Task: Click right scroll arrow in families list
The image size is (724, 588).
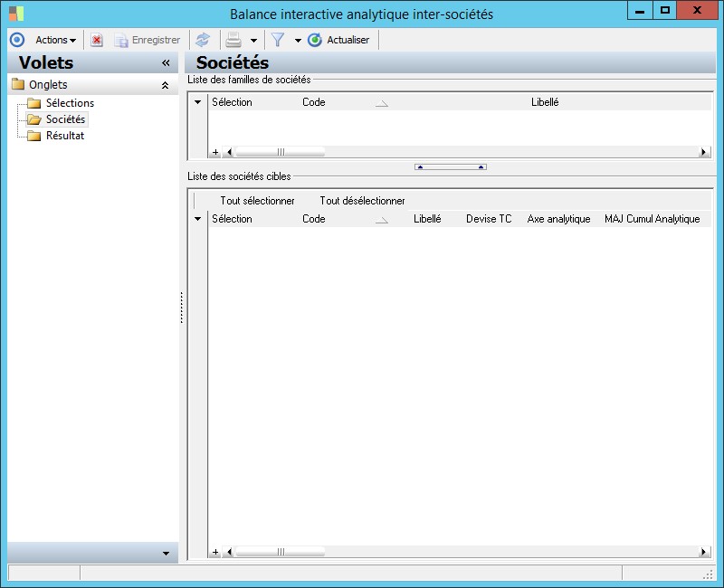Action: pyautogui.click(x=704, y=152)
